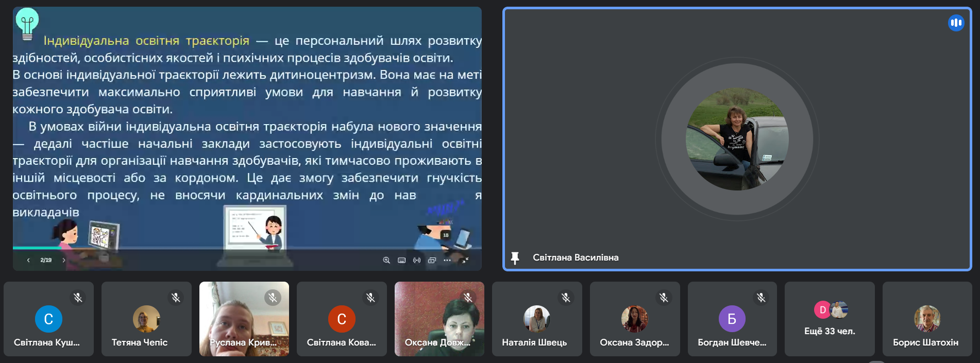Go to previous slide with left chevron
Viewport: 980px width, 363px height.
point(28,261)
